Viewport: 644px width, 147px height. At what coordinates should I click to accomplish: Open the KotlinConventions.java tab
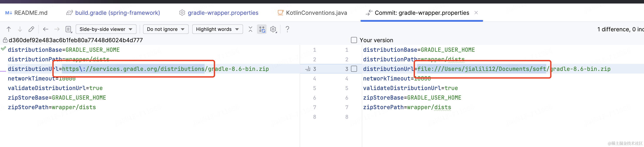click(312, 13)
